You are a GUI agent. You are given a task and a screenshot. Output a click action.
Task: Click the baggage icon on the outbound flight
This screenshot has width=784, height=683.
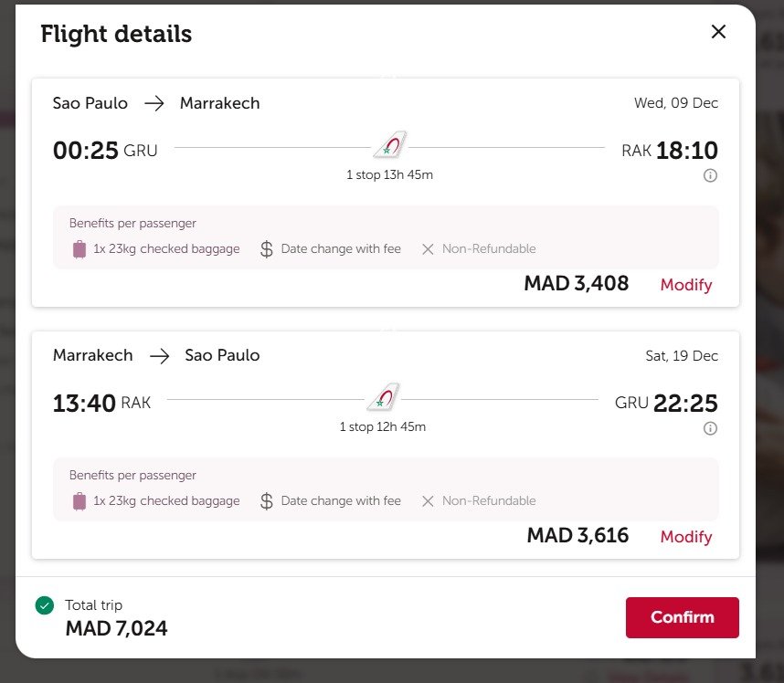(79, 249)
